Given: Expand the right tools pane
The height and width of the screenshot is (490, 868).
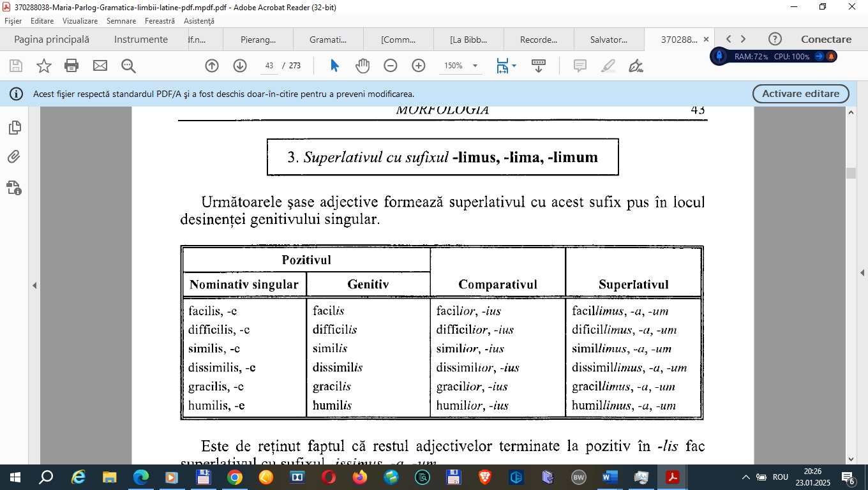Looking at the screenshot, I should click(x=862, y=272).
